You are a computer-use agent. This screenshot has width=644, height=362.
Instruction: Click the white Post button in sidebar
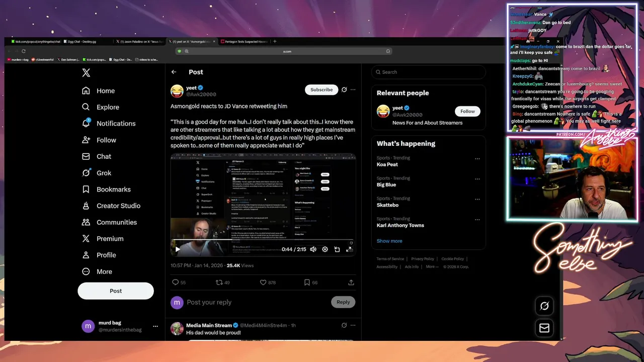[x=116, y=291]
